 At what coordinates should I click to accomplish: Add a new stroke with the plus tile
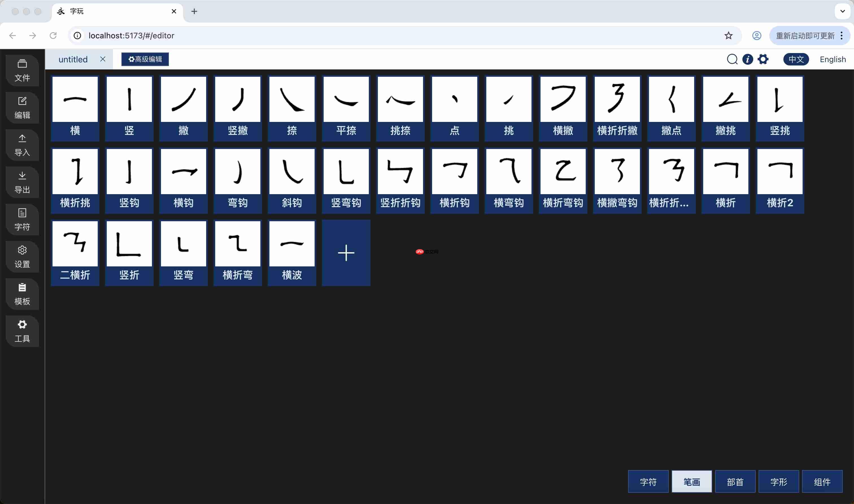point(346,253)
